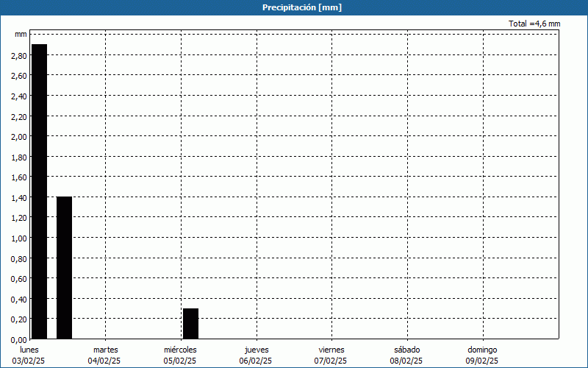This screenshot has height=368, width=588.
Task: Click the 1,00 y-axis tick label
Action: (x=19, y=238)
